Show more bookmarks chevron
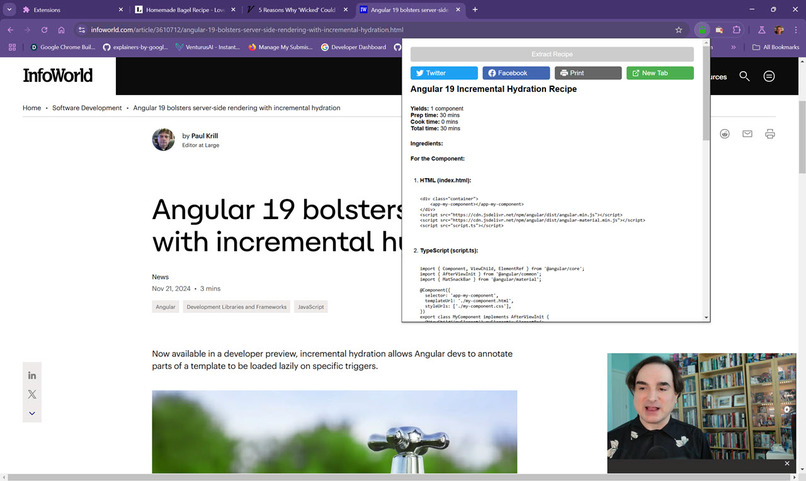Image resolution: width=806 pixels, height=481 pixels. click(x=733, y=47)
